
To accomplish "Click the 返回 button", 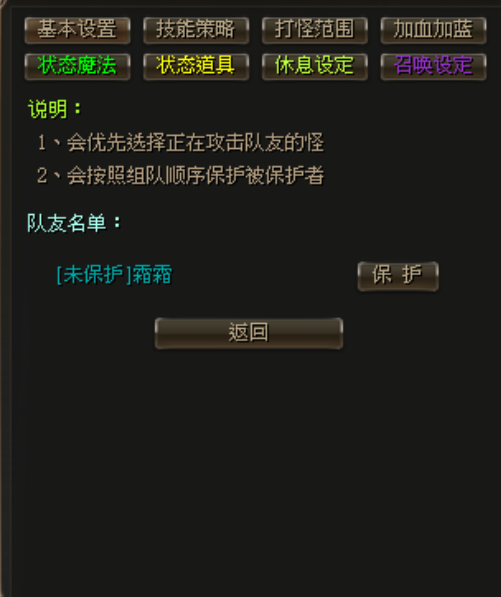I will [249, 333].
